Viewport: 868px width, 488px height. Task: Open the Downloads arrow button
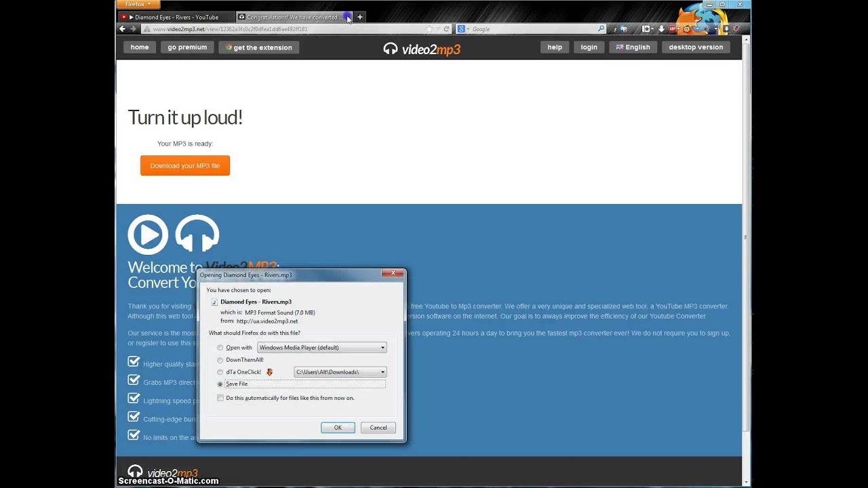661,29
